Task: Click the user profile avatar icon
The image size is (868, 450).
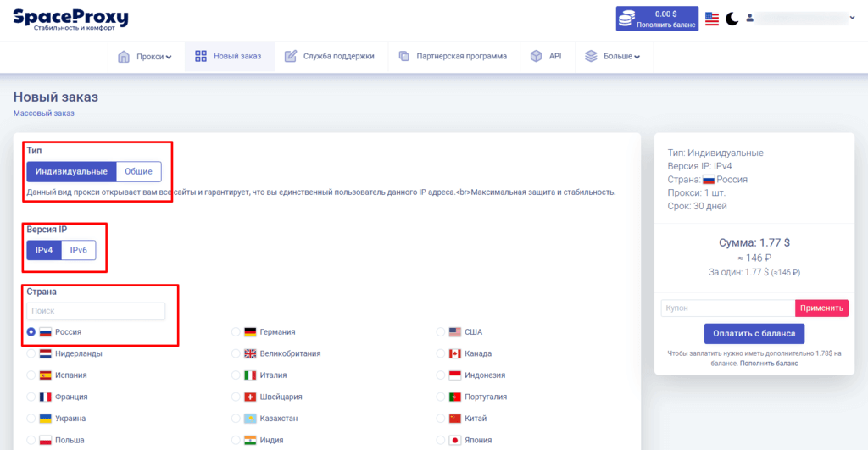Action: tap(749, 18)
